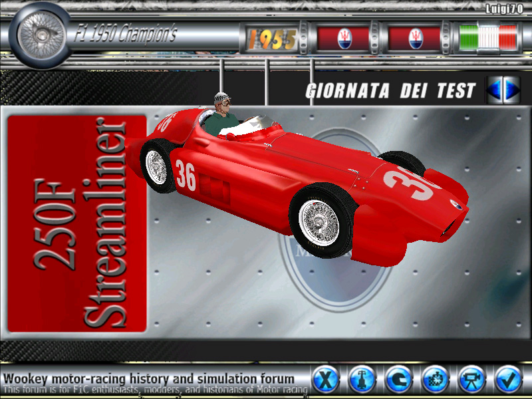Click the Wookey motor-racing forum text line
532x399 pixels.
coord(148,378)
